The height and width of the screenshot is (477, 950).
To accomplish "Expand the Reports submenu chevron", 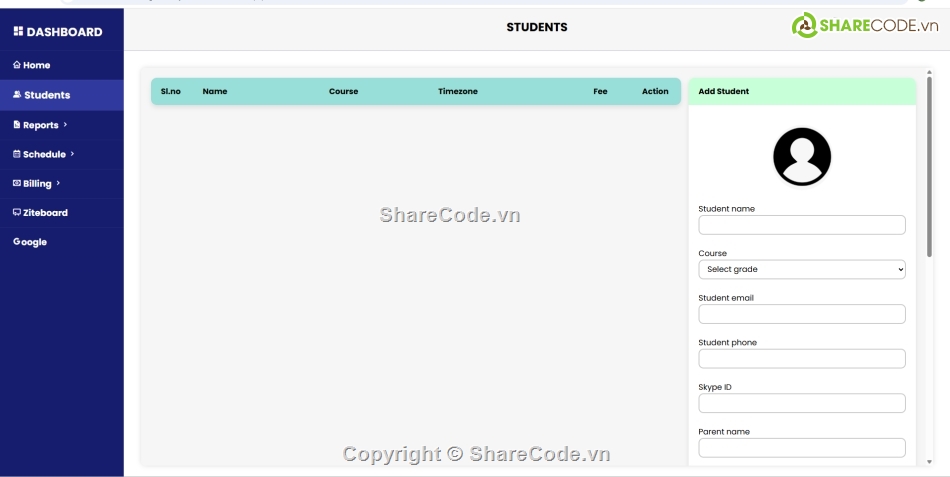I will [65, 125].
